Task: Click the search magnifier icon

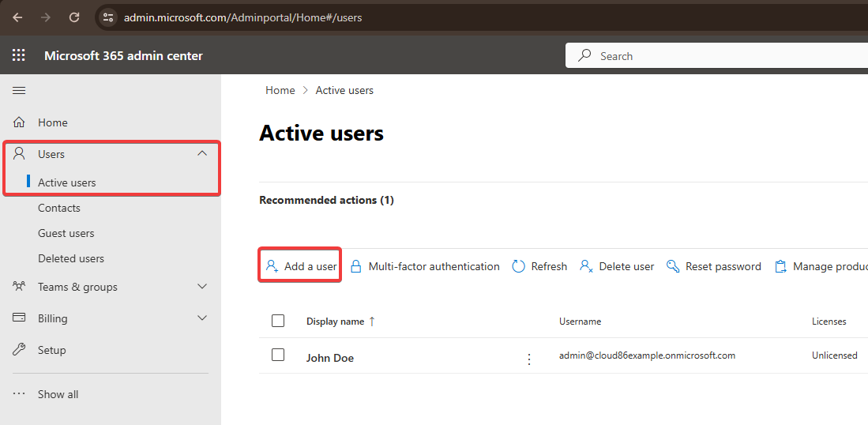Action: point(584,56)
